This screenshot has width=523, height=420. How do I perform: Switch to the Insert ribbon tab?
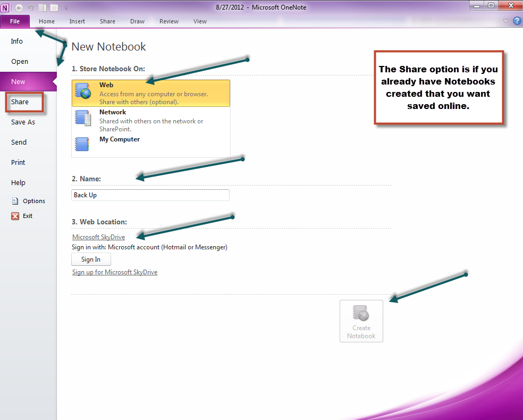tap(77, 21)
